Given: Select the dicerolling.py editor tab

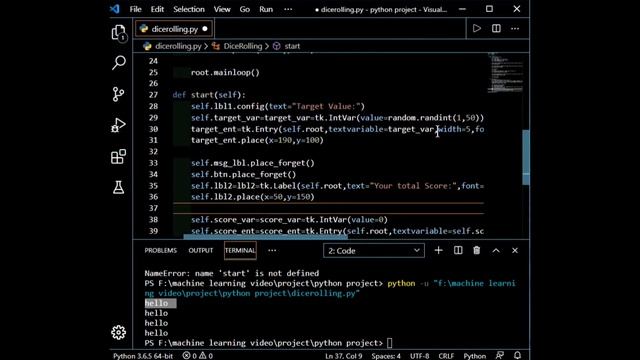Looking at the screenshot, I should tap(173, 29).
